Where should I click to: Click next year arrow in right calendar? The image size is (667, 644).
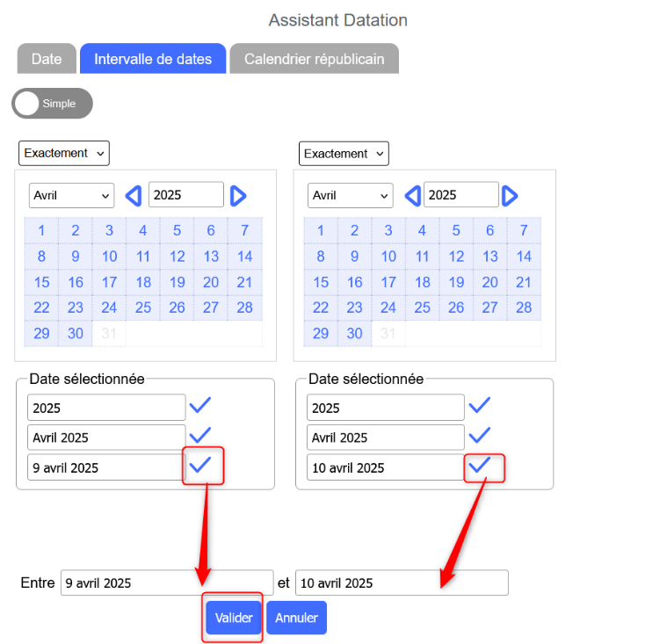(510, 195)
